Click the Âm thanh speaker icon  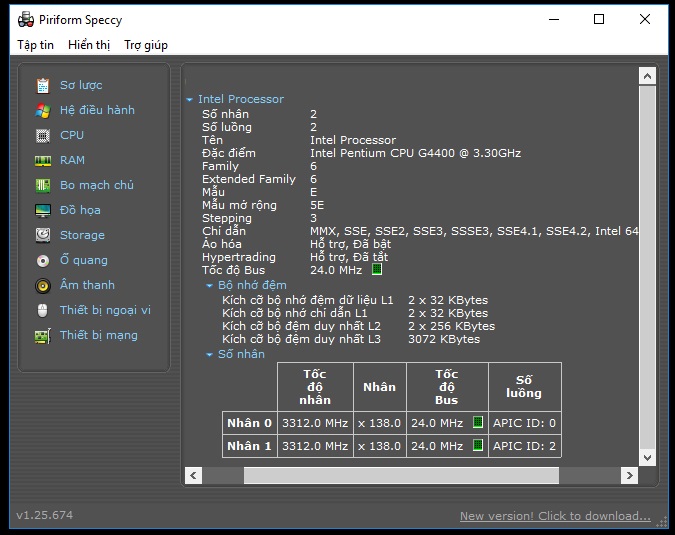tap(43, 285)
